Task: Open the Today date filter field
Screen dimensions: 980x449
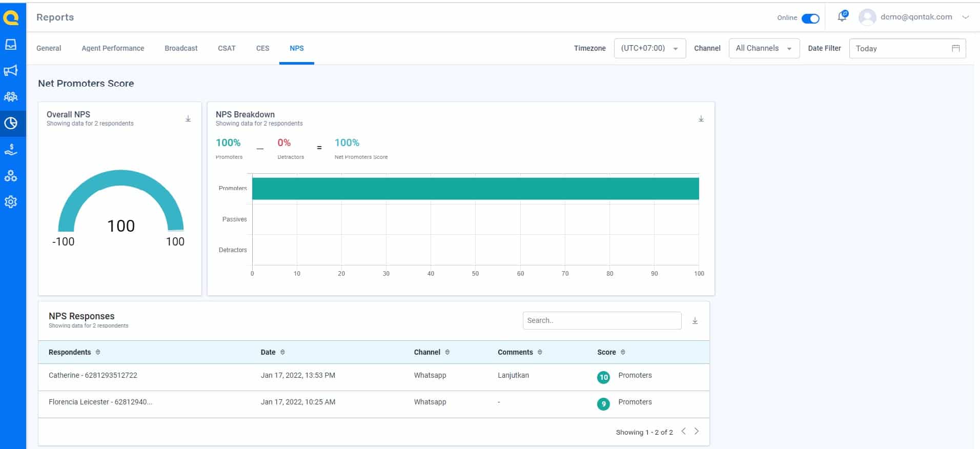Action: pyautogui.click(x=907, y=49)
